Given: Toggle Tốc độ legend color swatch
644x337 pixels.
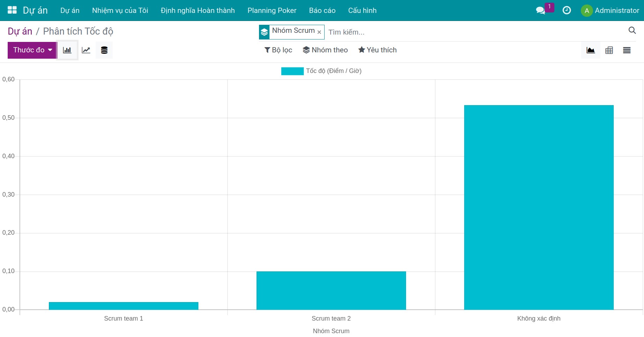Looking at the screenshot, I should (293, 71).
